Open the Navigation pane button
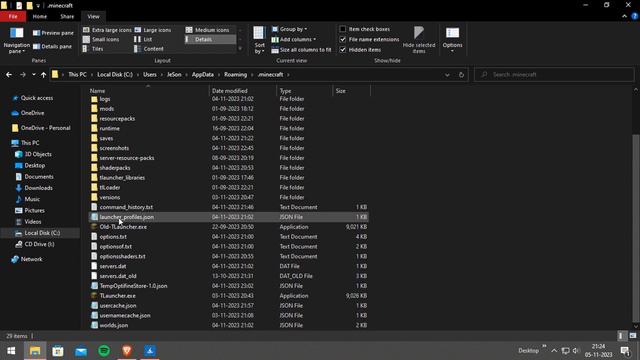This screenshot has width=640, height=360. [x=16, y=41]
